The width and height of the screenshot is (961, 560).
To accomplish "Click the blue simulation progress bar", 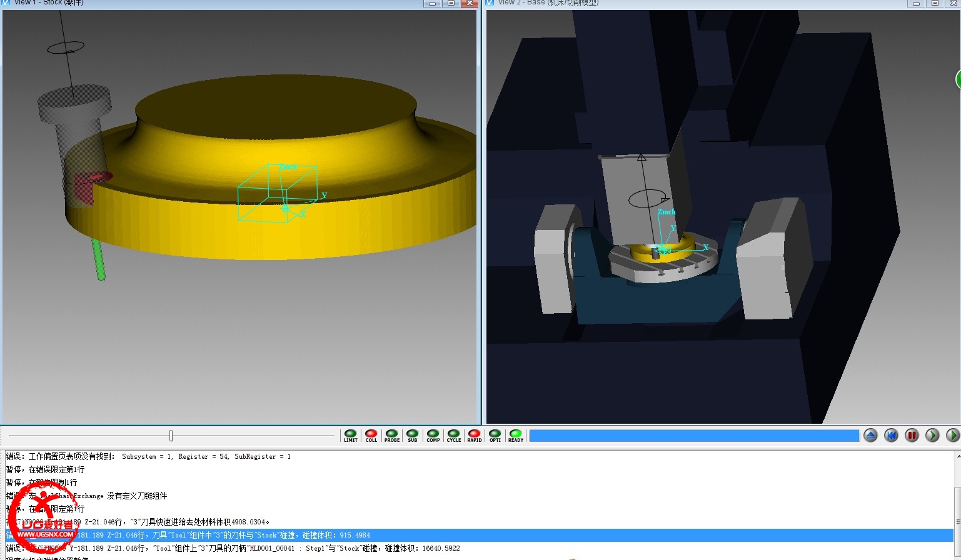I will (695, 436).
